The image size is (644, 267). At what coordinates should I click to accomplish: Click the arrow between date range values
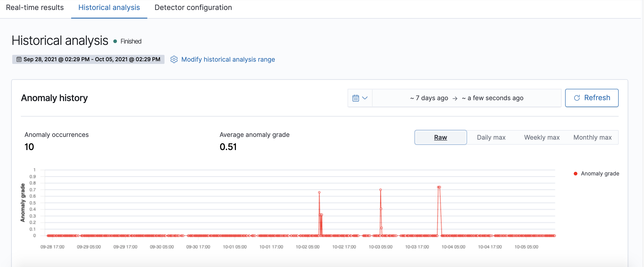(x=455, y=98)
